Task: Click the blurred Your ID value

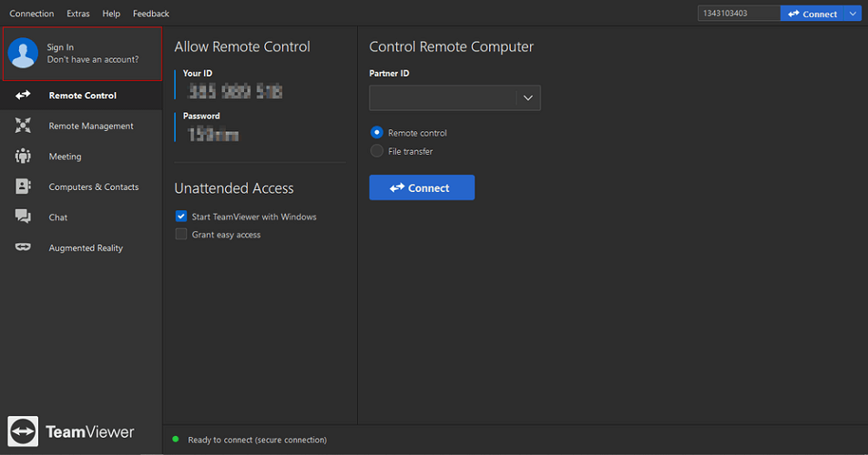Action: [x=235, y=91]
